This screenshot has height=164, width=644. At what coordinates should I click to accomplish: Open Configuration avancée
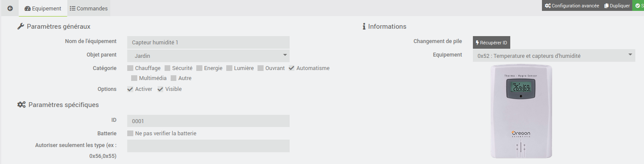click(572, 6)
